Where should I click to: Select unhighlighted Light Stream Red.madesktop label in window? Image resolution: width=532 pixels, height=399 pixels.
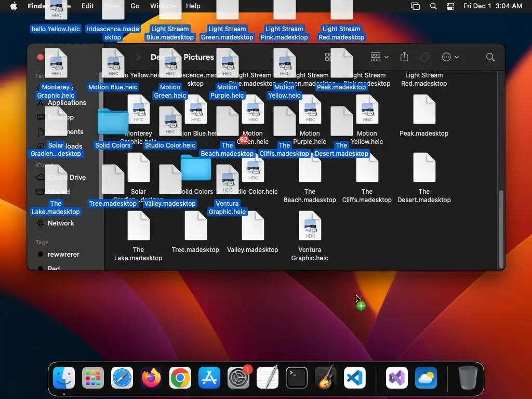(x=424, y=79)
